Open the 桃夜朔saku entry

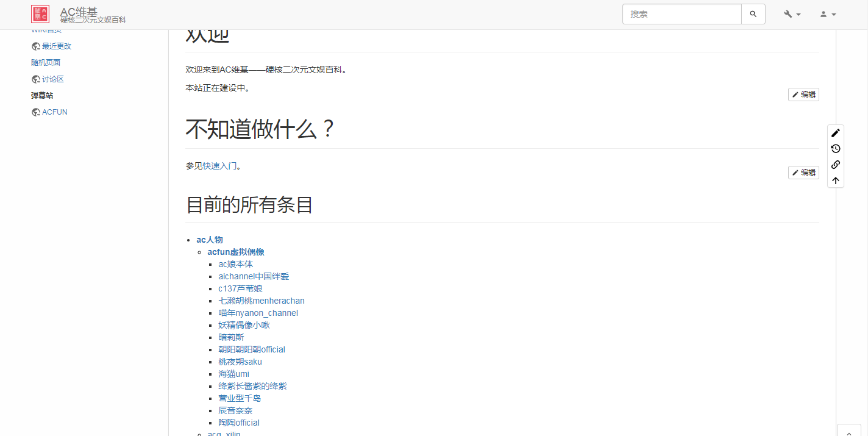coord(240,362)
